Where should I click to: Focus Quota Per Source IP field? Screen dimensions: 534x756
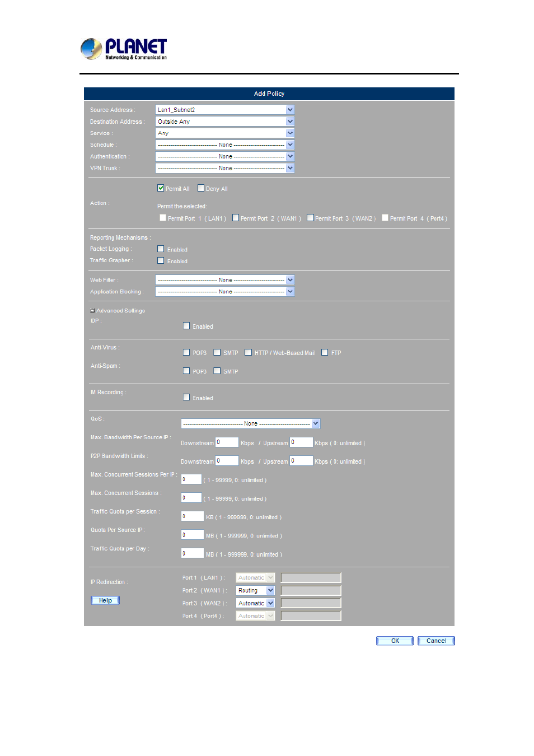193,535
